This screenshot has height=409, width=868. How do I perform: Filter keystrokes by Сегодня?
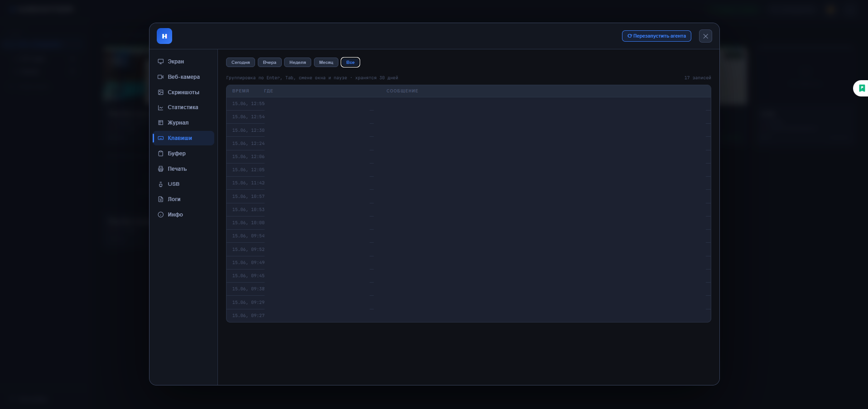pyautogui.click(x=241, y=63)
